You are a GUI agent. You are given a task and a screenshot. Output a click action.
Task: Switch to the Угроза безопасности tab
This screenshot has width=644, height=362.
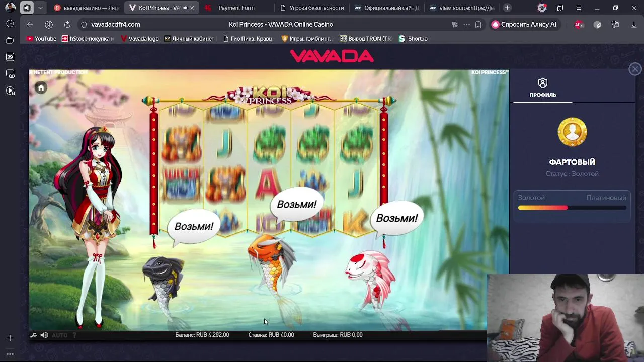(312, 8)
